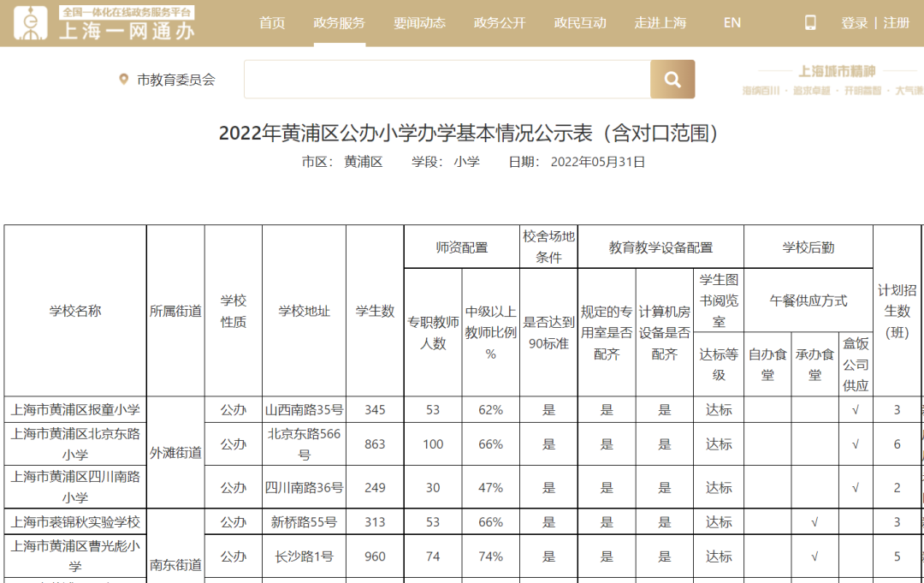Image resolution: width=924 pixels, height=583 pixels.
Task: Click the 登录 link
Action: tap(855, 23)
